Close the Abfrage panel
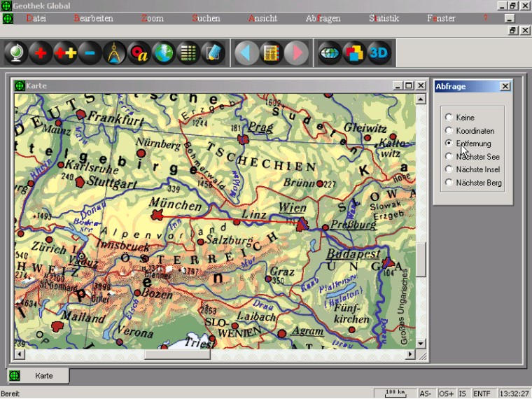The width and height of the screenshot is (532, 399). pyautogui.click(x=505, y=86)
